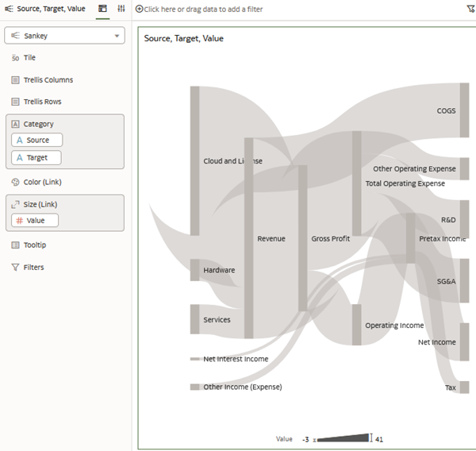Click the chart title 'Source, Target, Value'
This screenshot has height=451, width=476.
pos(184,38)
